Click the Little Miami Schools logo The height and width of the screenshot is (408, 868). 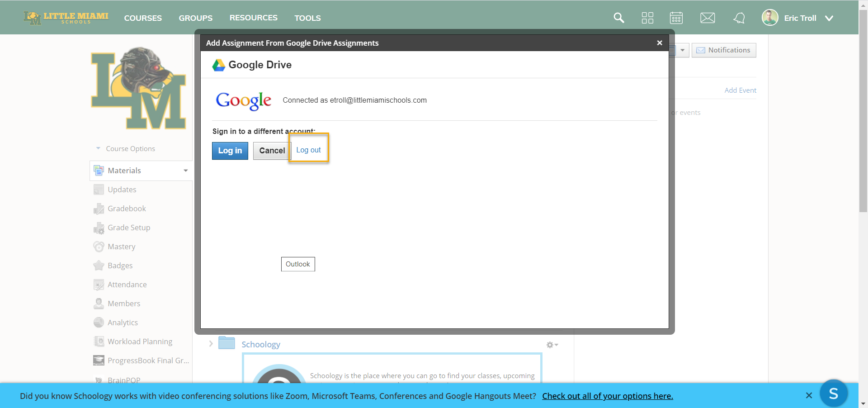click(x=66, y=18)
